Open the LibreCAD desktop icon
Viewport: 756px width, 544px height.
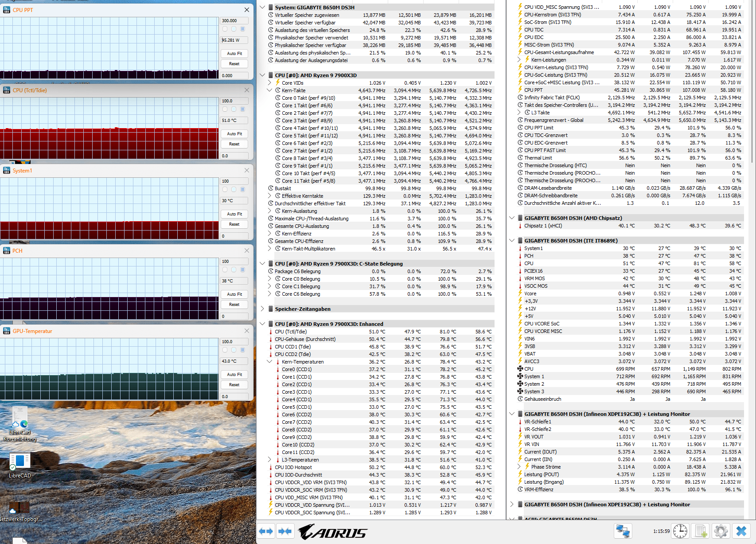pos(20,465)
